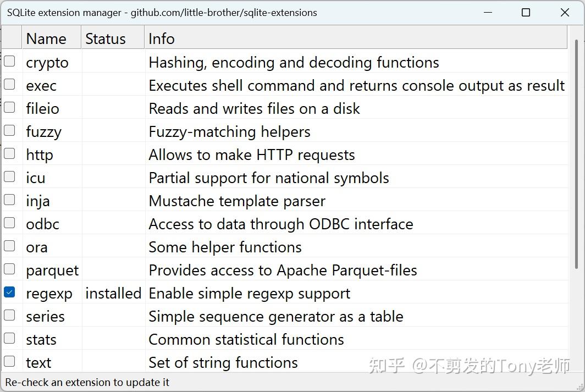Enable the series sequence generator extension
This screenshot has height=392, width=585.
point(9,315)
